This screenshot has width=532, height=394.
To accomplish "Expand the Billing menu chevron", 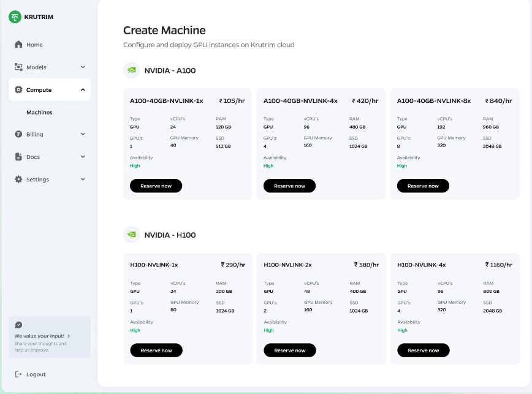I will 83,134.
